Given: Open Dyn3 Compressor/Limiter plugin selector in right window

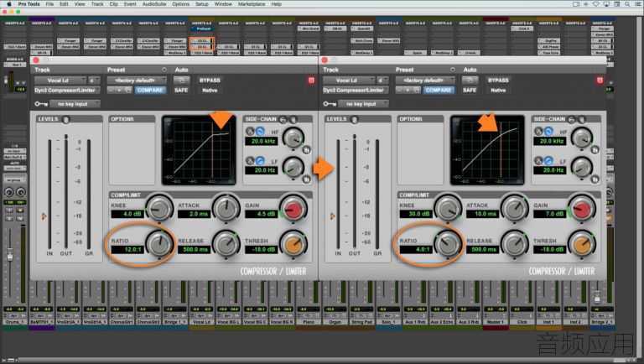Looking at the screenshot, I should pos(355,90).
